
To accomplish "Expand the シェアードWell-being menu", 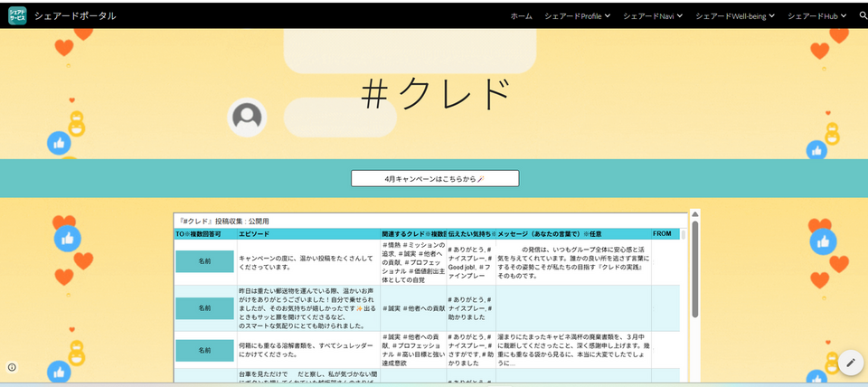I will pos(736,16).
